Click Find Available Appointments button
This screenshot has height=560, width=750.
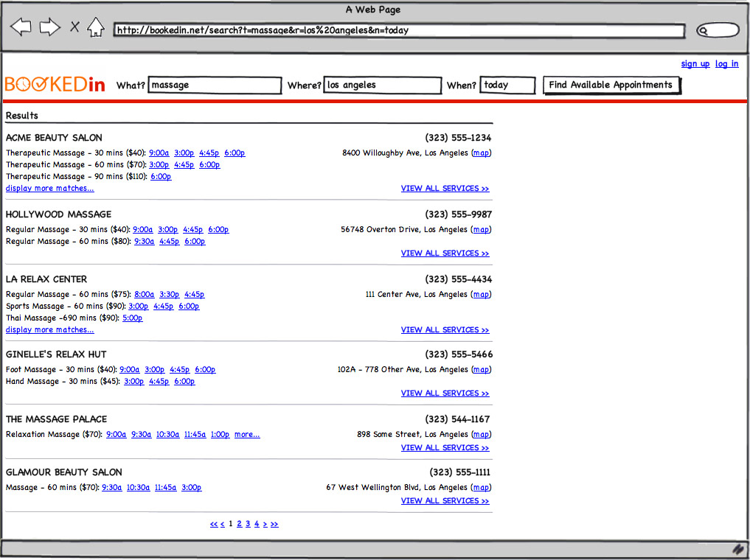611,85
